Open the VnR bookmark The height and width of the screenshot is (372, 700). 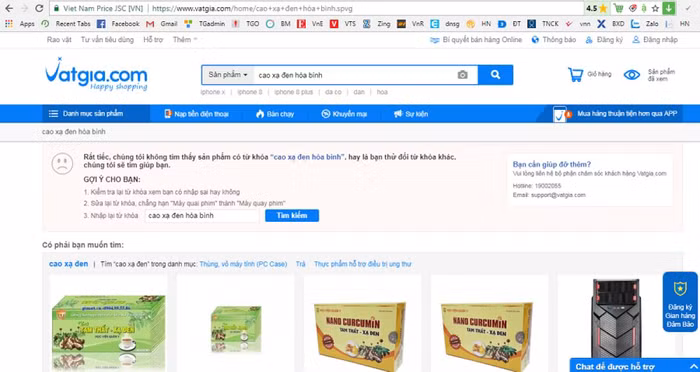tap(411, 24)
